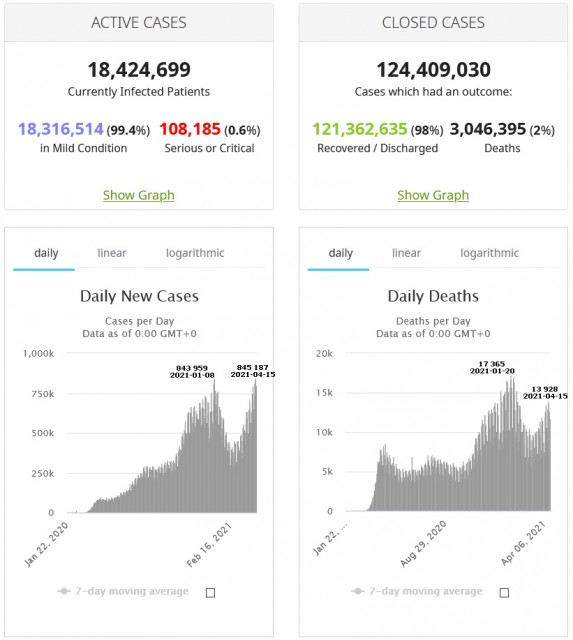Switch Daily Deaths chart to logarithmic tab
The width and height of the screenshot is (573, 640).
tap(489, 253)
